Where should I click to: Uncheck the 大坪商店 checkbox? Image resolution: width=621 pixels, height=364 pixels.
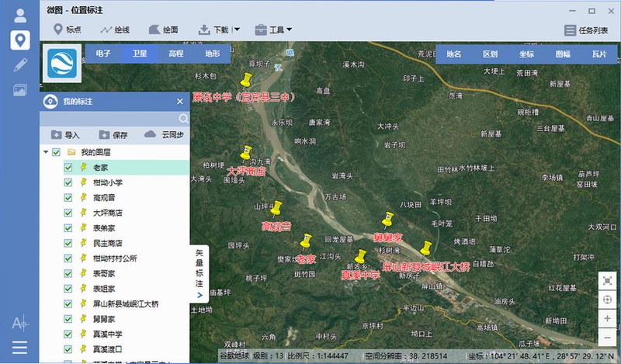click(68, 213)
